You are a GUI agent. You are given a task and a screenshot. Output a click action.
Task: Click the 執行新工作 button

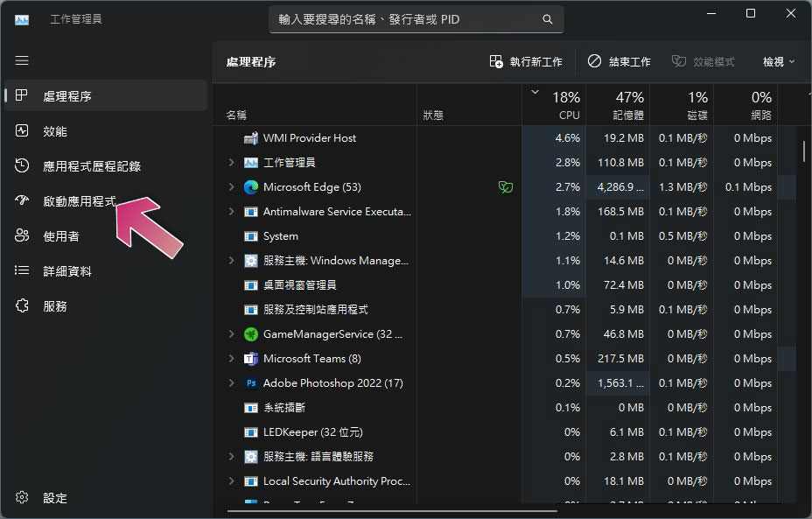coord(526,61)
